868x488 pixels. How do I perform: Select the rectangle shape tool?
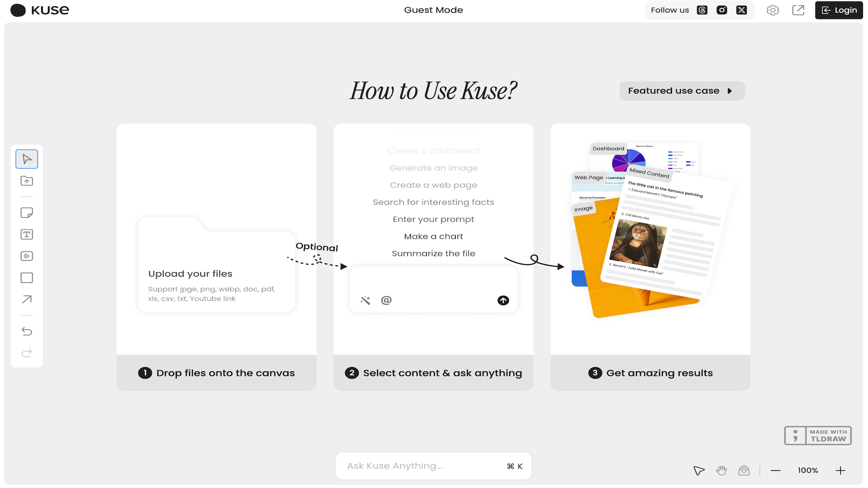[27, 277]
